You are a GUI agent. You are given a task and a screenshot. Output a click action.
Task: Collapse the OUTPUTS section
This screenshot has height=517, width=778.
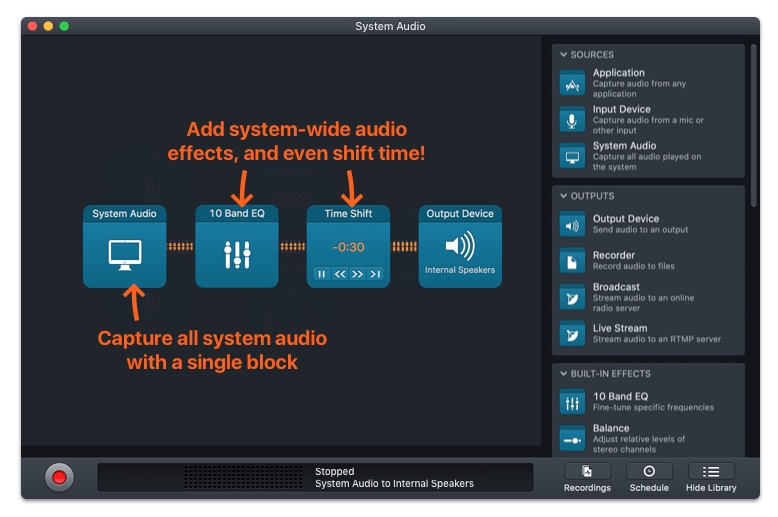tap(564, 196)
